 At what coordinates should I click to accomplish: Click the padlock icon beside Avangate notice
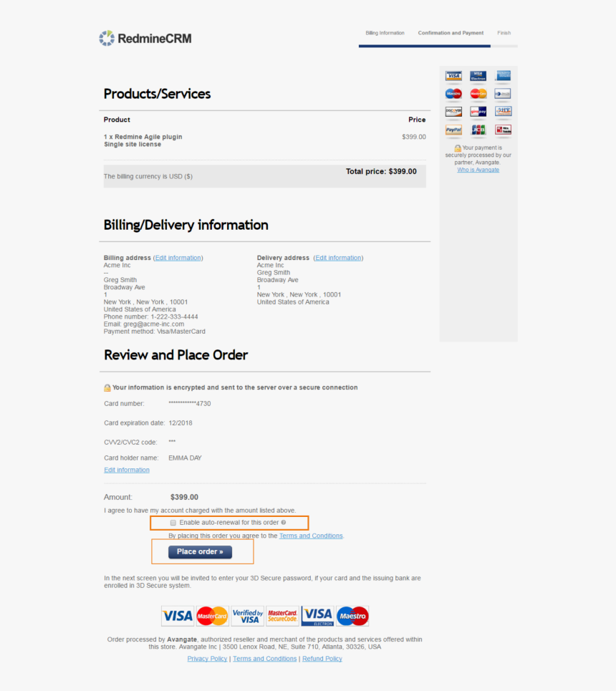458,148
